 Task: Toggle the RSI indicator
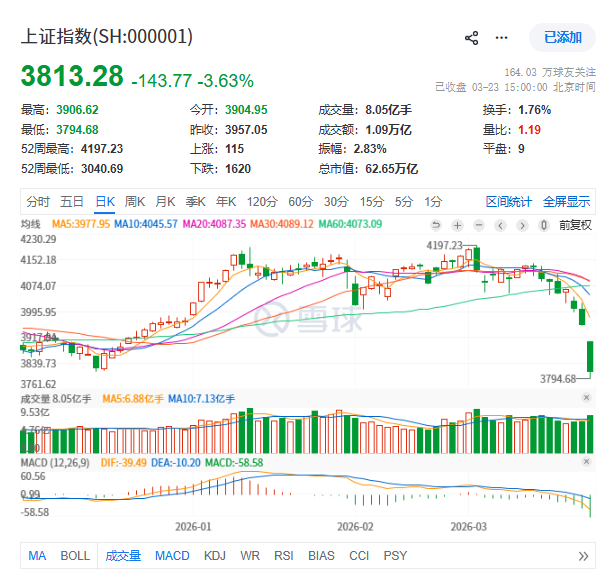[x=284, y=555]
